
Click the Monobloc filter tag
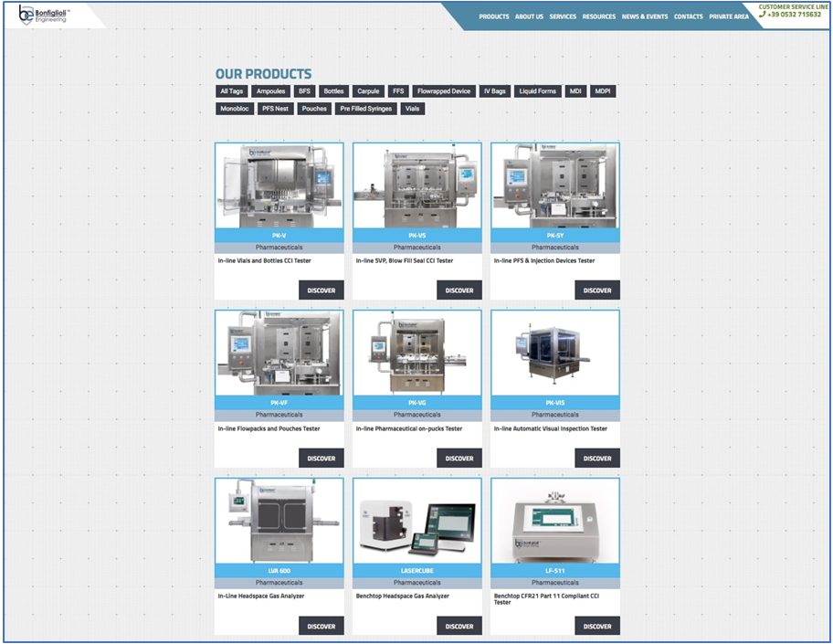pyautogui.click(x=234, y=108)
